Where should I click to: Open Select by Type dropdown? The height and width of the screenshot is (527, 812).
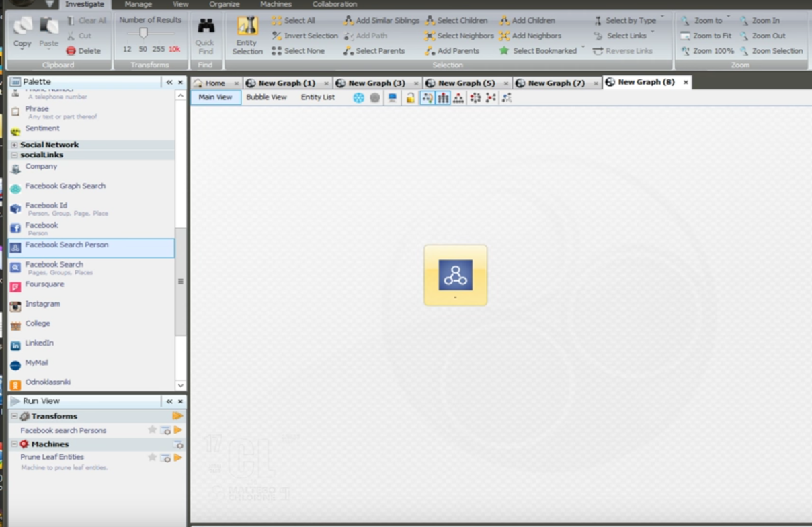(x=629, y=21)
